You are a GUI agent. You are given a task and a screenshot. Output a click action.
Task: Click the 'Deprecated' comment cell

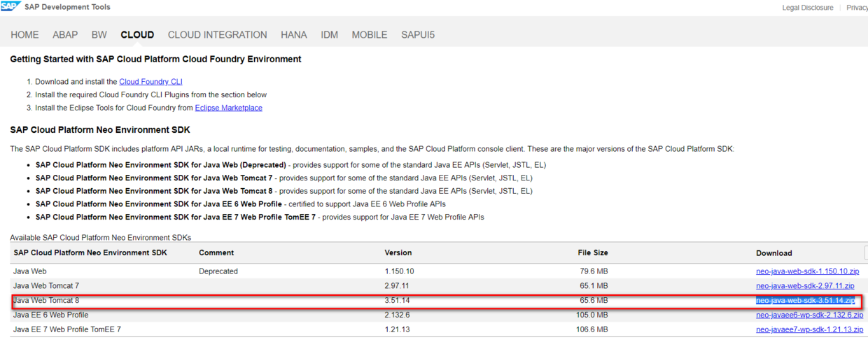click(x=218, y=271)
